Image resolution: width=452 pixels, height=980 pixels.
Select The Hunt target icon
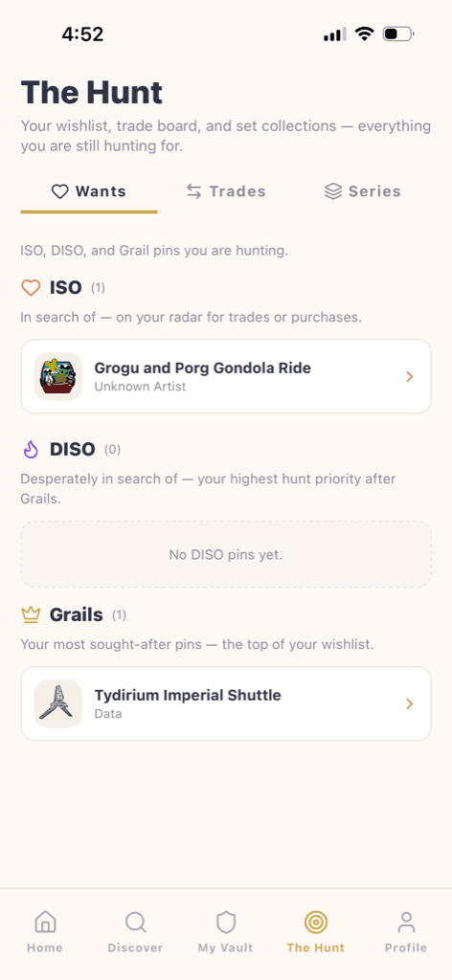(x=316, y=922)
